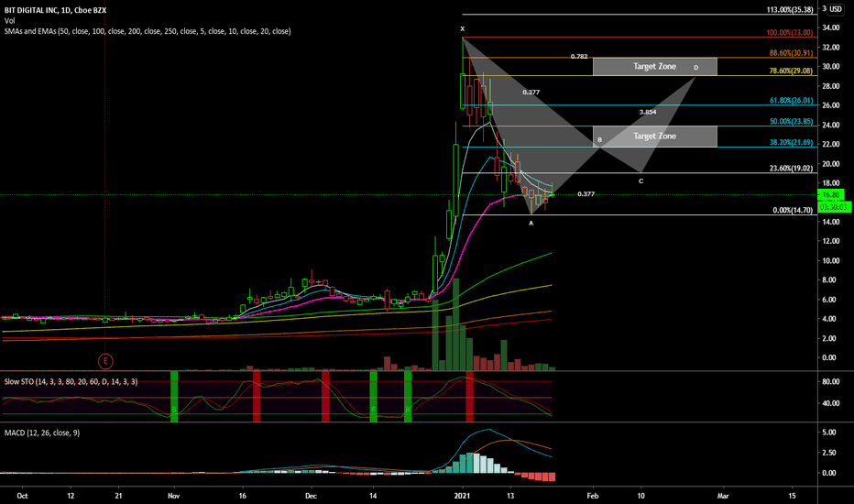Click the 113.00%(35.38) Fibonacci label

click(x=790, y=10)
